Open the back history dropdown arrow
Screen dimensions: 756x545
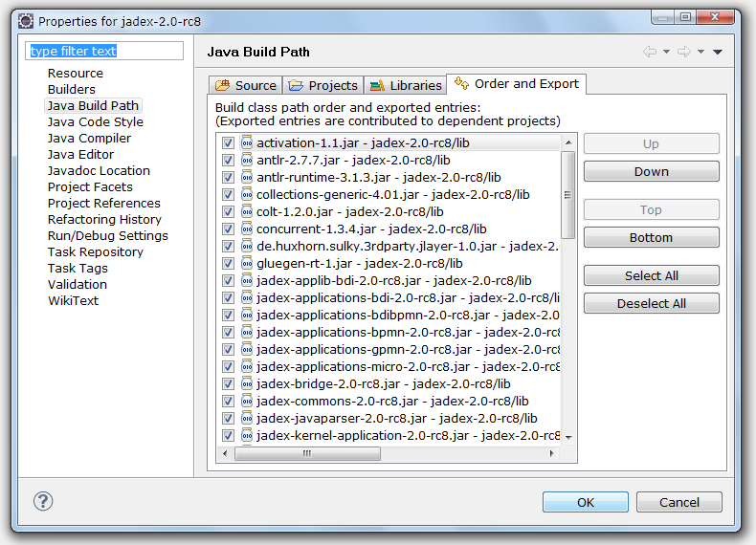(x=666, y=52)
